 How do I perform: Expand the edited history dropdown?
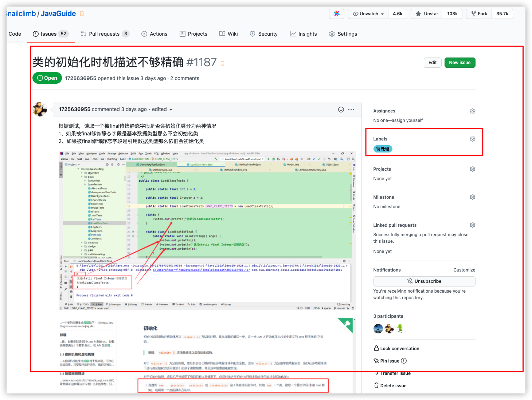point(162,110)
